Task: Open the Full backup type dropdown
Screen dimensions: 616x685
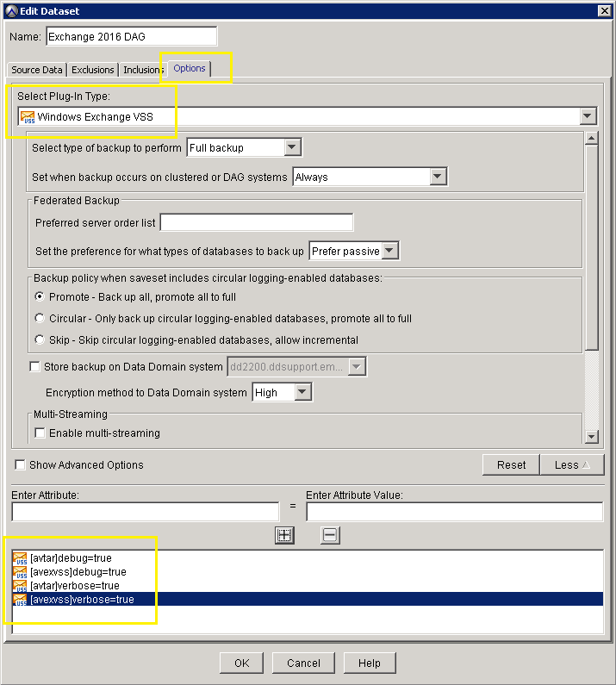Action: click(292, 147)
